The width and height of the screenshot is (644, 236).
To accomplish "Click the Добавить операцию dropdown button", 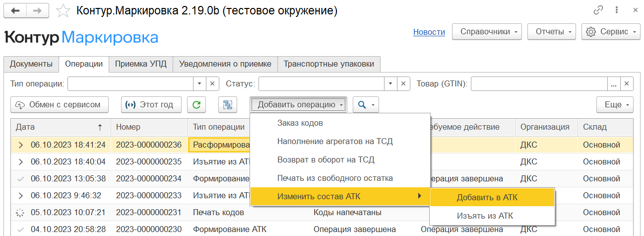I will coord(299,105).
